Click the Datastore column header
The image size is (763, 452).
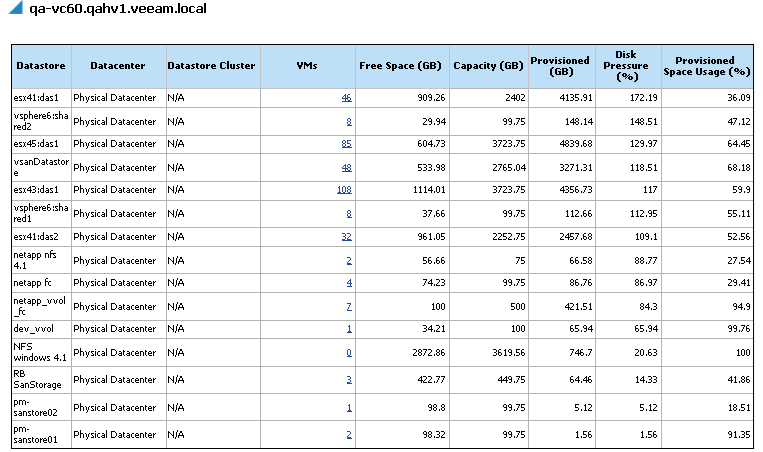[x=40, y=66]
